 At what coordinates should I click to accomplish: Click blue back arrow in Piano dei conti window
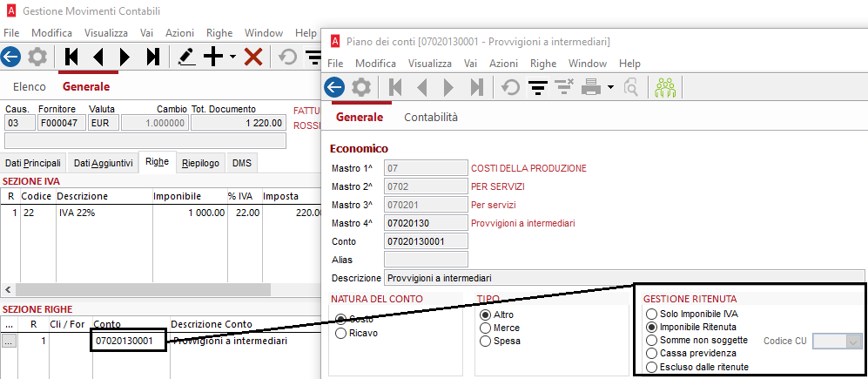(x=334, y=87)
